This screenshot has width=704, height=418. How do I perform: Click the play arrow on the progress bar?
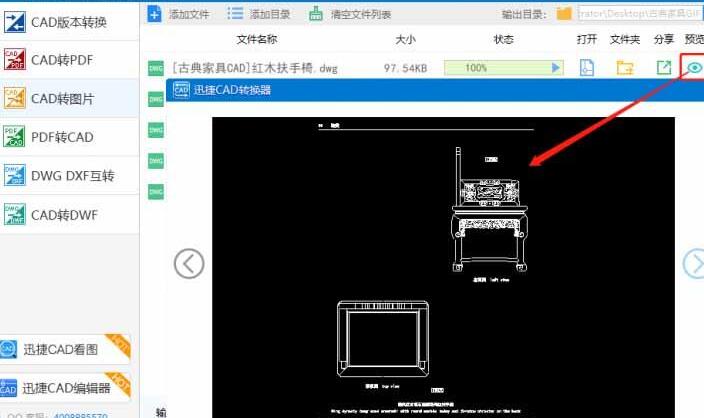point(556,68)
